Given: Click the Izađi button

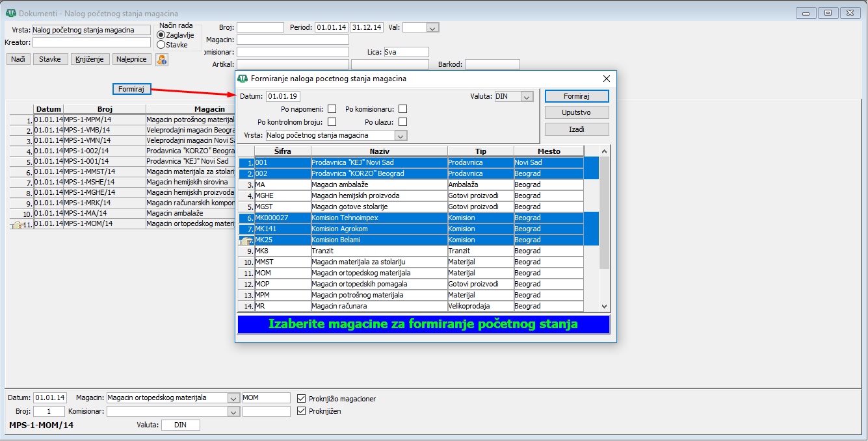Looking at the screenshot, I should [577, 129].
